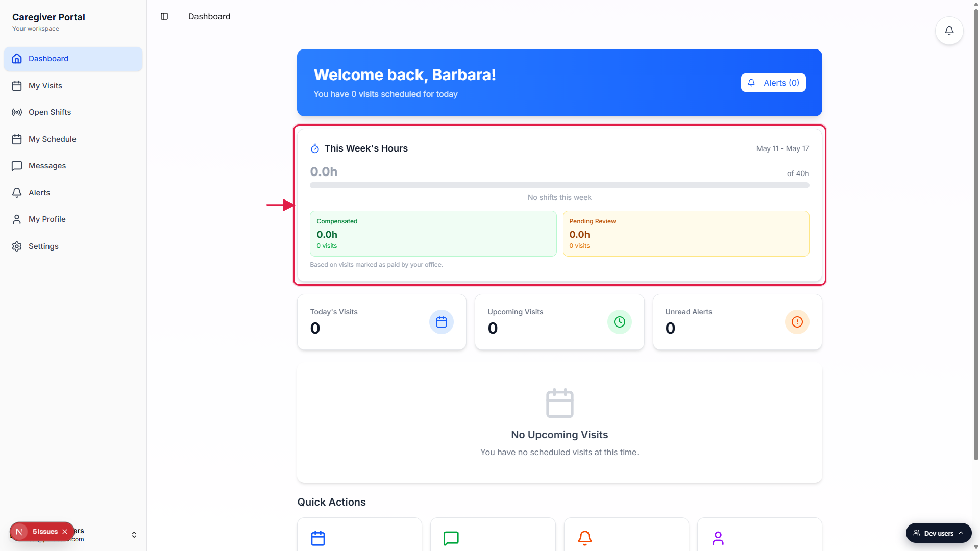Navigate to My Schedule
Screen dimensions: 980x551
click(73, 139)
